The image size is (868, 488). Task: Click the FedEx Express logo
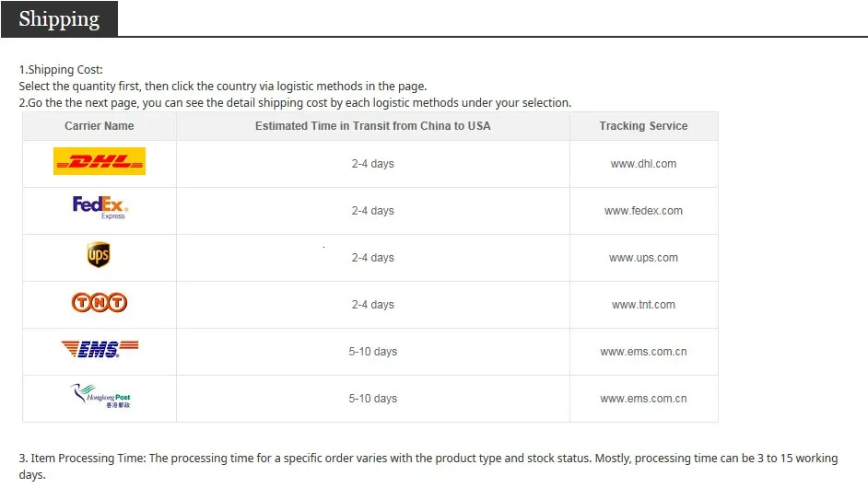coord(100,207)
